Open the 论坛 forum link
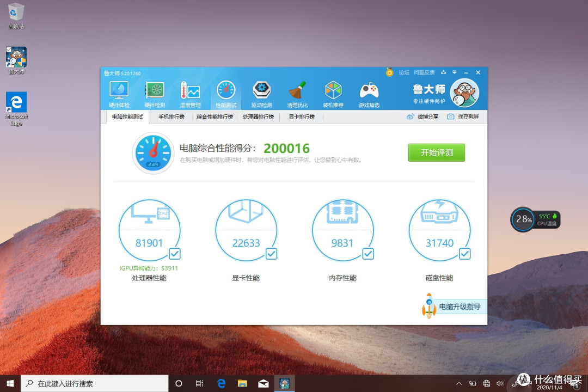Viewport: 588px width, 392px height. pyautogui.click(x=404, y=72)
